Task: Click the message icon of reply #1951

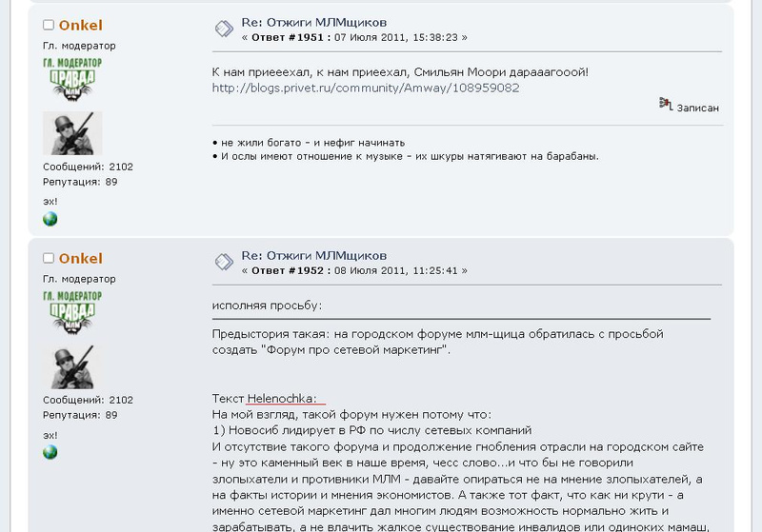Action: [224, 30]
